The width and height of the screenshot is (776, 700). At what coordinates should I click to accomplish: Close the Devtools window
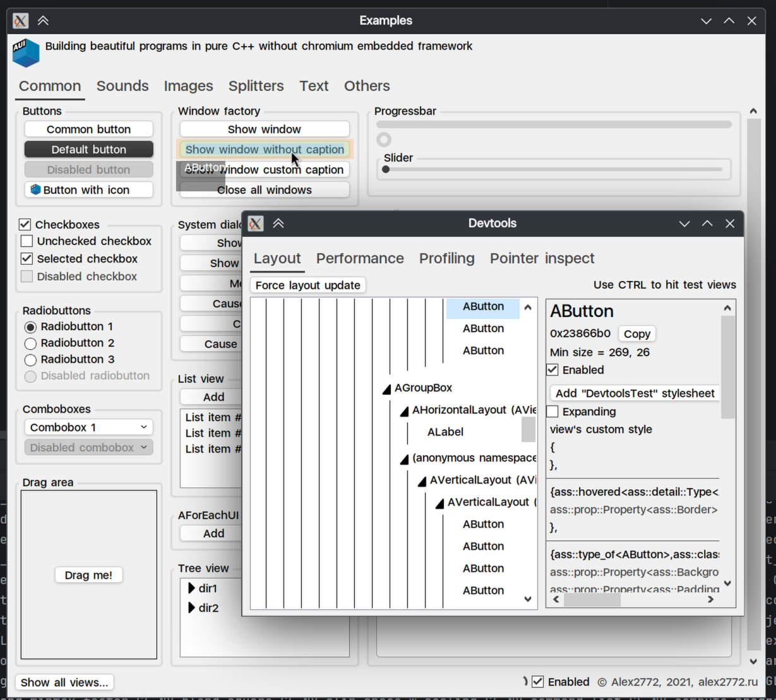(730, 223)
